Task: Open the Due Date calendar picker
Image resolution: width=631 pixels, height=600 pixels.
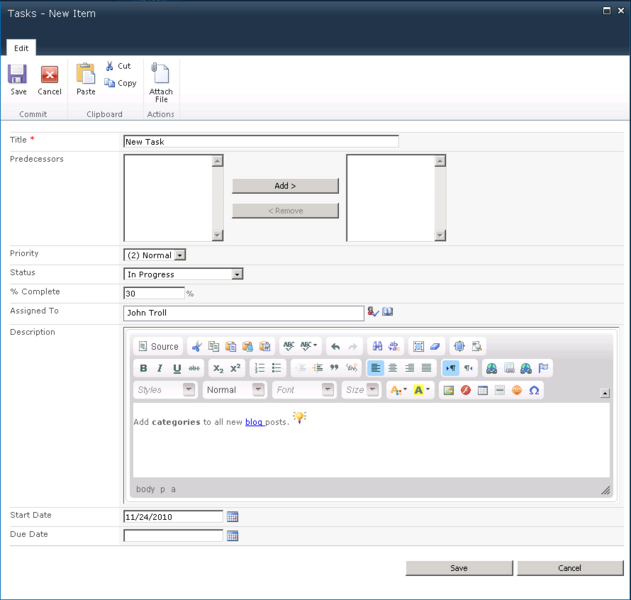Action: (x=233, y=536)
